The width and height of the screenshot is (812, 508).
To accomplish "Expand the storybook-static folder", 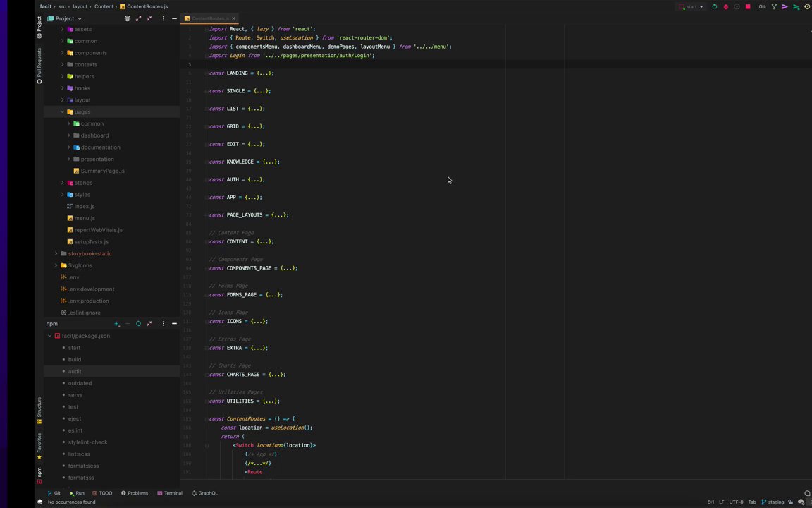I will click(56, 253).
